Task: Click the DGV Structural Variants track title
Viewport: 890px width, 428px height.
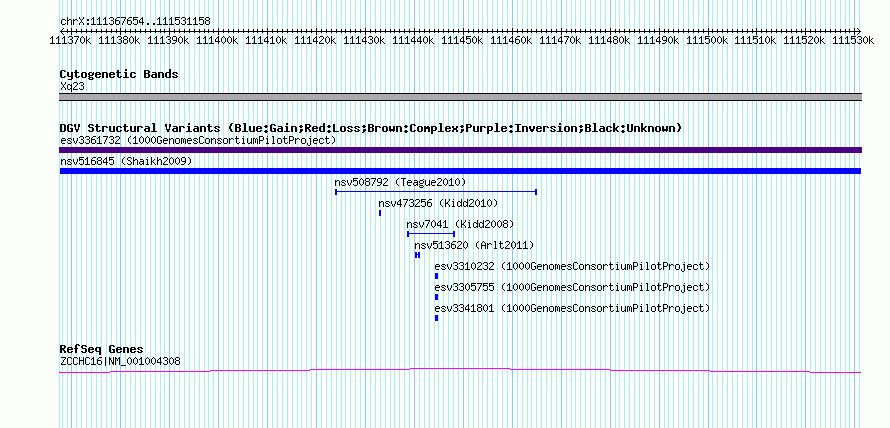Action: coord(371,128)
